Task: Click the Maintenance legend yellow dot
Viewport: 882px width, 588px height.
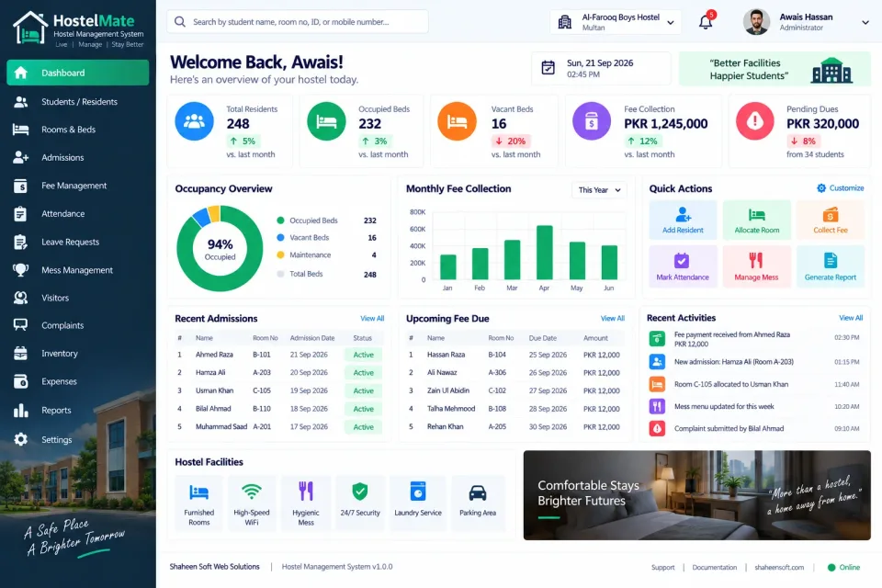Action: click(x=280, y=254)
